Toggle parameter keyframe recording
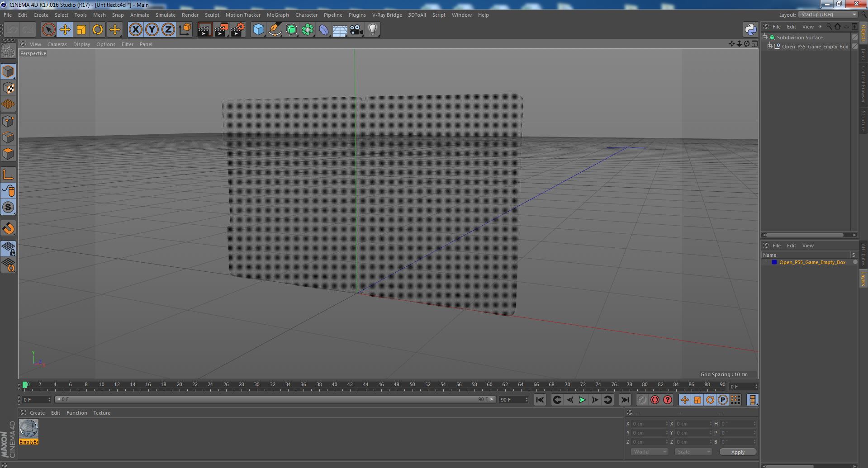Viewport: 868px width, 468px height. (723, 400)
